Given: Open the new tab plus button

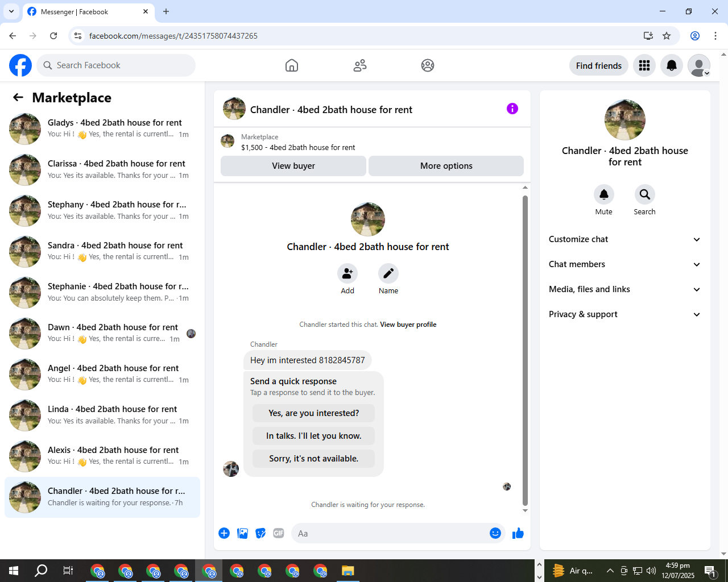Looking at the screenshot, I should click(166, 11).
